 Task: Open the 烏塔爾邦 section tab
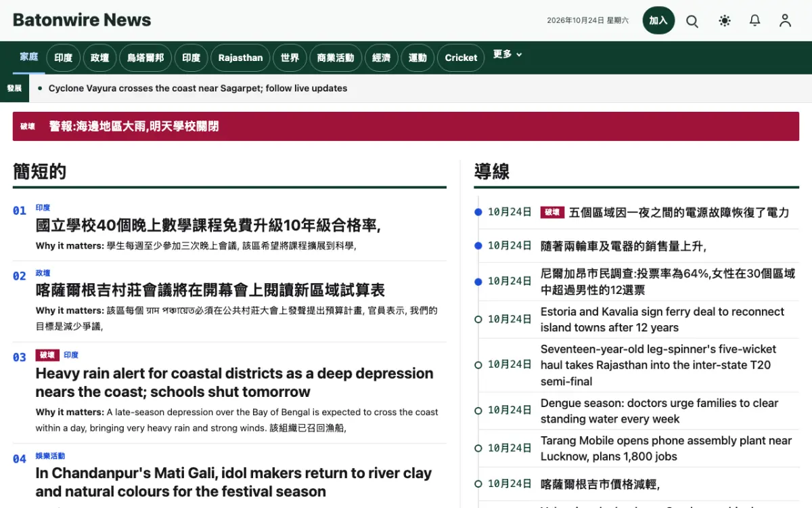(x=145, y=58)
